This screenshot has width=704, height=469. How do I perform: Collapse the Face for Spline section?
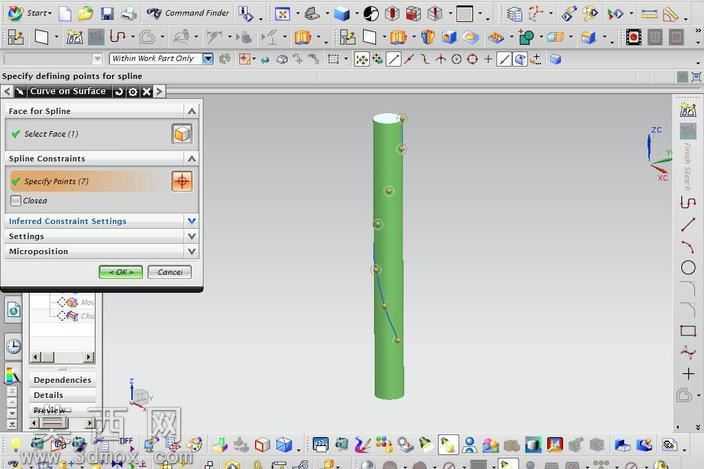192,111
